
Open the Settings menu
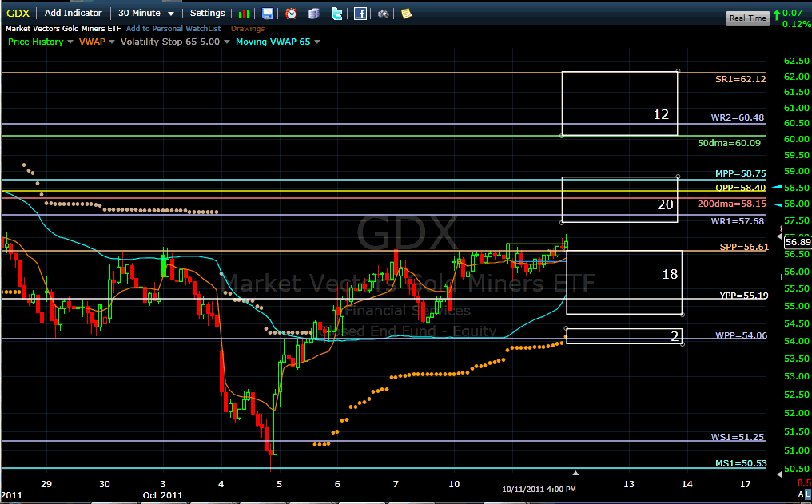[x=207, y=13]
